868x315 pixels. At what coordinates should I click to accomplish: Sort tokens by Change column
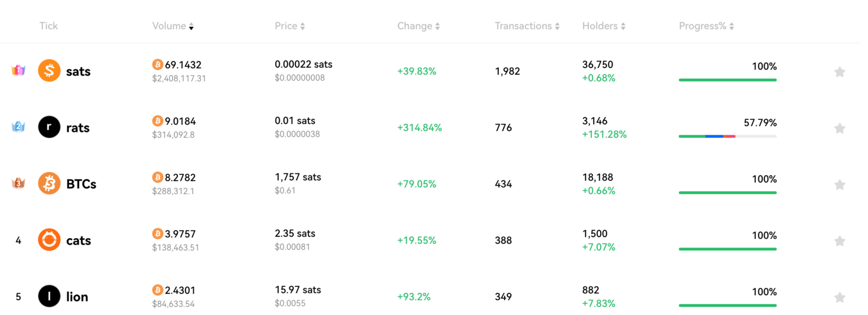pyautogui.click(x=418, y=26)
